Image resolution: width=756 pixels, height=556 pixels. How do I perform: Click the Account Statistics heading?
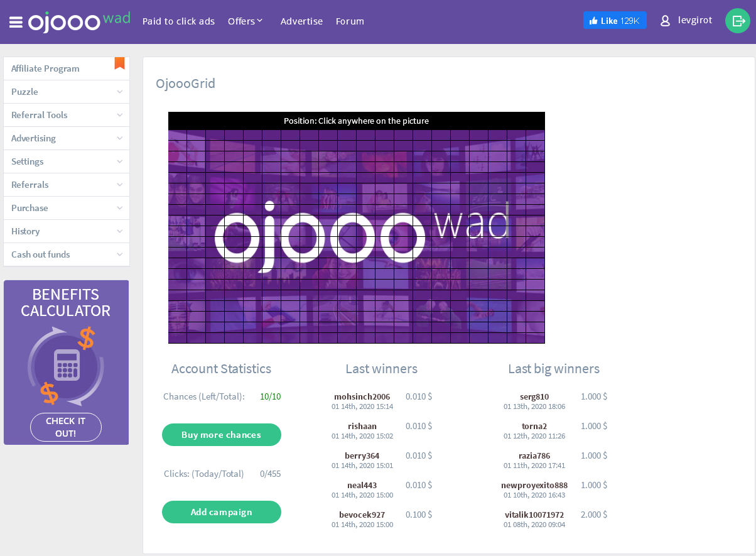[x=222, y=369]
